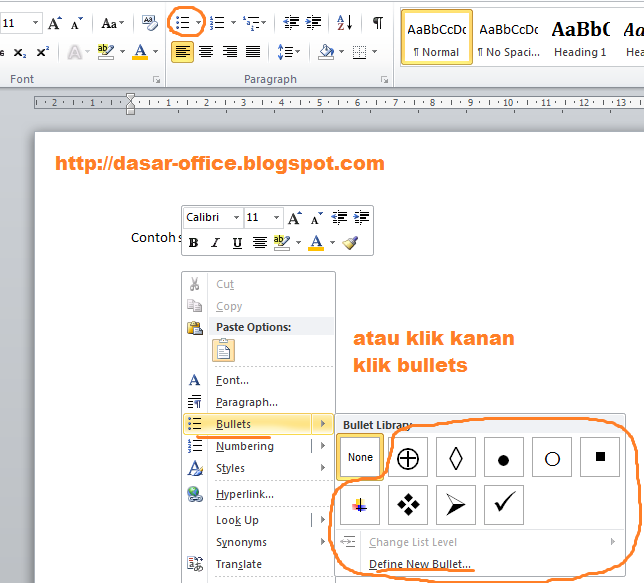The height and width of the screenshot is (583, 644).
Task: Select the solid round bullet
Action: click(x=504, y=458)
